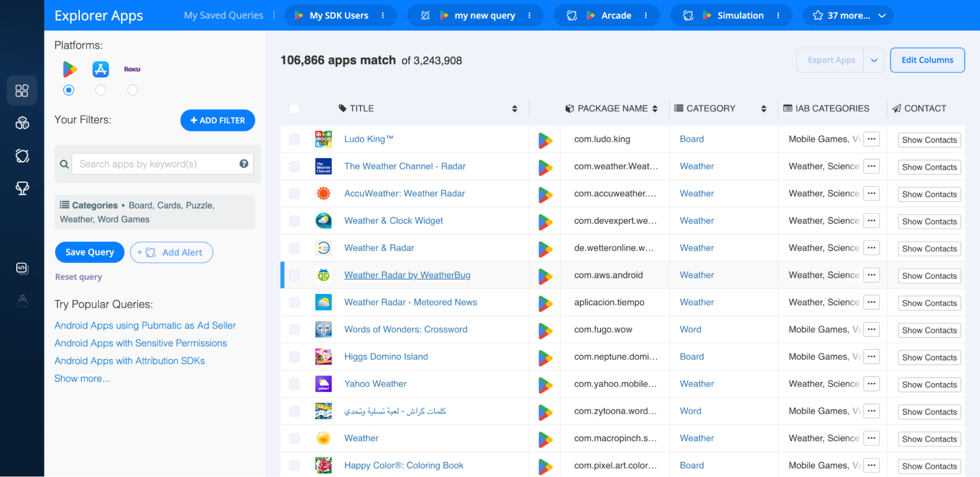This screenshot has width=980, height=477.
Task: Check the AccuWeather row checkbox
Action: coord(294,193)
